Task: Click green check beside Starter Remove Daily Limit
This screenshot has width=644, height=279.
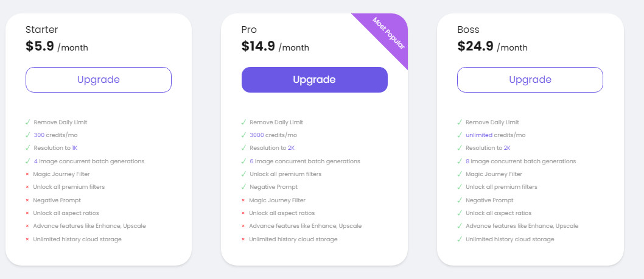Action: [27, 122]
